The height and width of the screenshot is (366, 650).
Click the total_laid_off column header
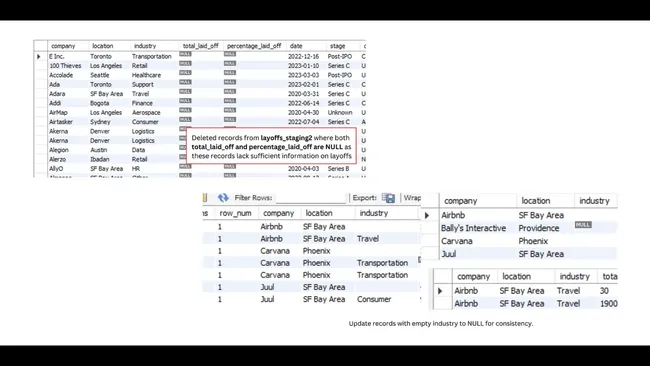(x=201, y=46)
